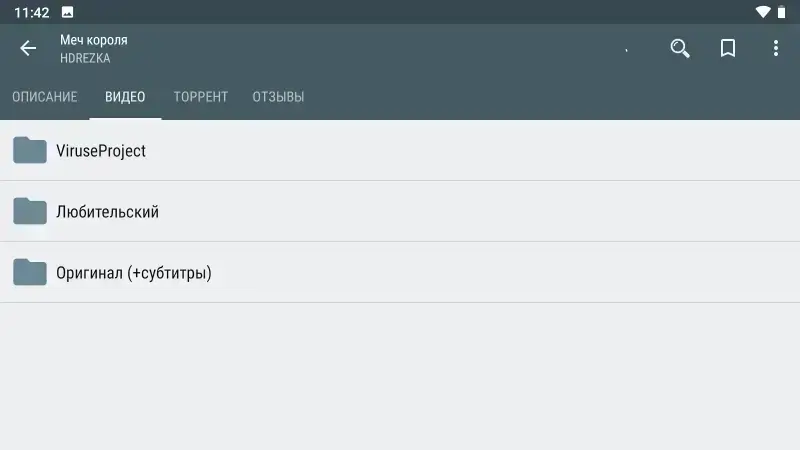This screenshot has width=800, height=450.
Task: Tap the 11:42 clock in status bar
Action: 32,12
